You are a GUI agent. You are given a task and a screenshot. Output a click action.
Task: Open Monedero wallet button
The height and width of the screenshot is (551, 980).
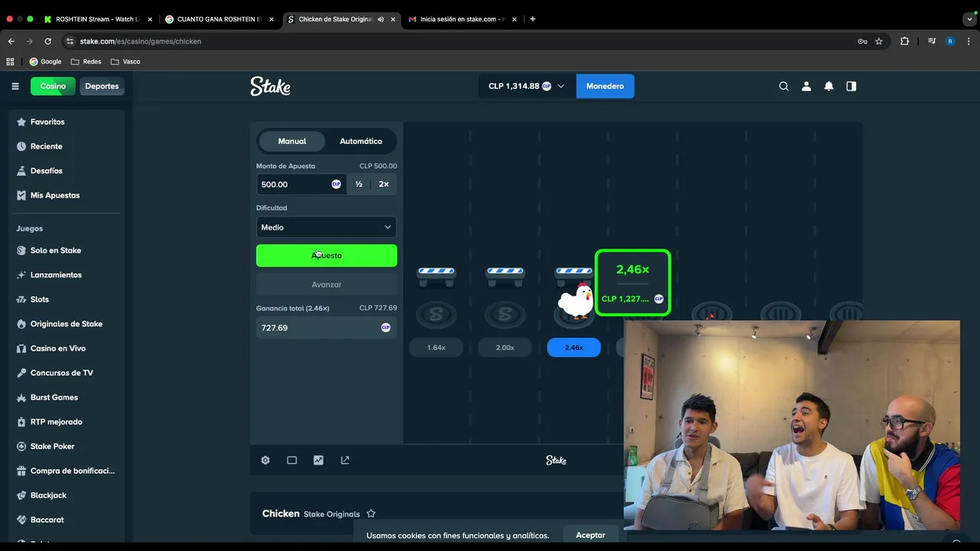click(x=605, y=86)
